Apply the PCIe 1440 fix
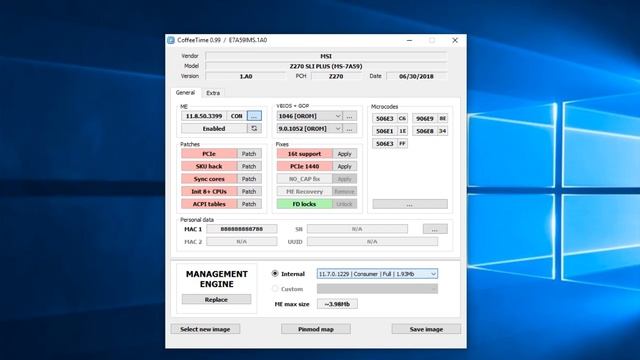The width and height of the screenshot is (640, 360). pyautogui.click(x=344, y=167)
